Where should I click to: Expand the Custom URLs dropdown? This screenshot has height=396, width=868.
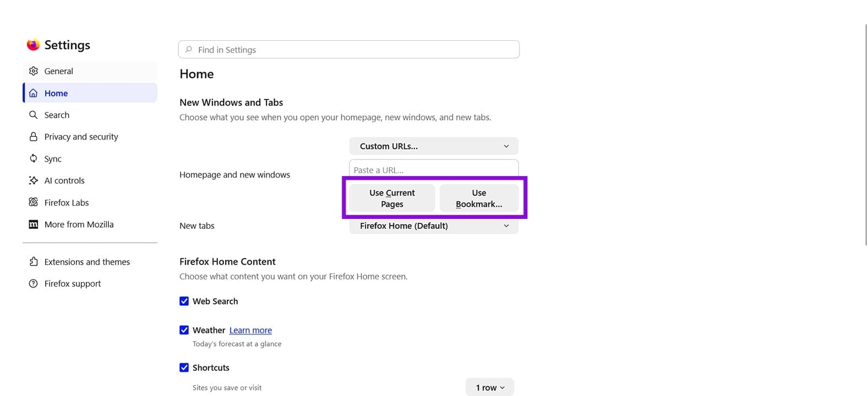coord(434,146)
